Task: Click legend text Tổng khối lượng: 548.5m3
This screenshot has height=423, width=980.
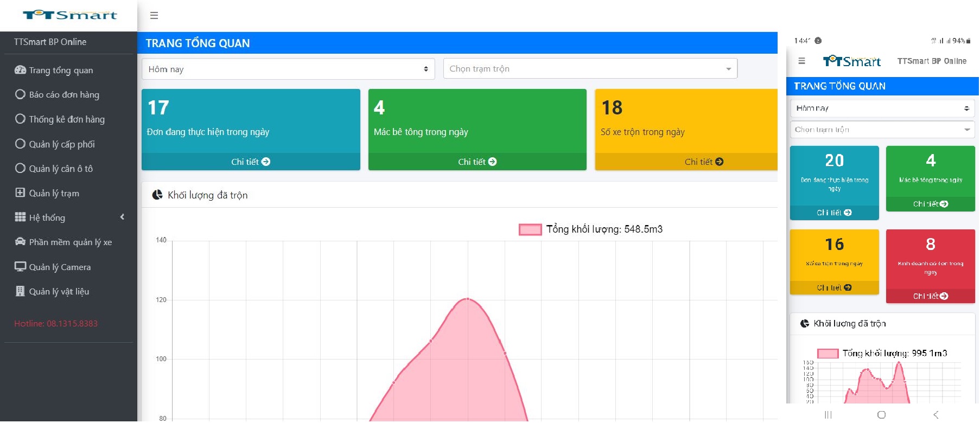Action: 604,229
